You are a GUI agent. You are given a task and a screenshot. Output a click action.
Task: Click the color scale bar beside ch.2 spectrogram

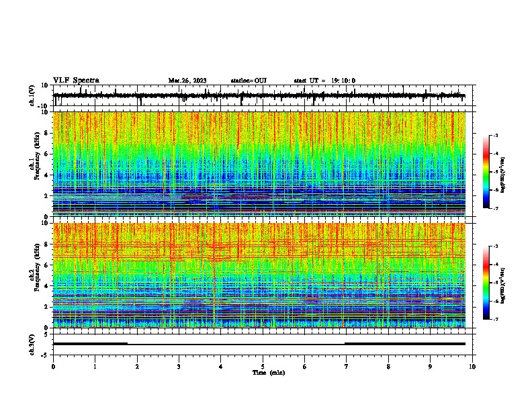pyautogui.click(x=486, y=283)
